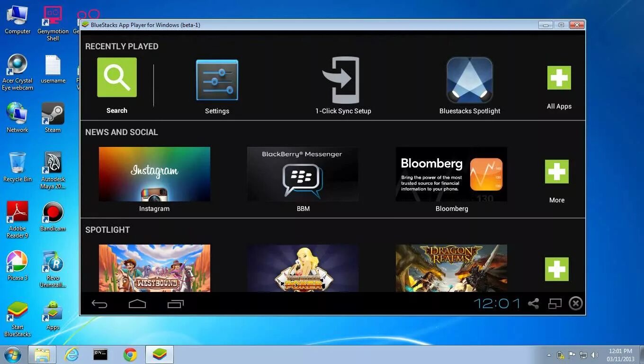Screen dimensions: 644x364
Task: Click the Bluestacks Spotlight label
Action: [x=470, y=111]
